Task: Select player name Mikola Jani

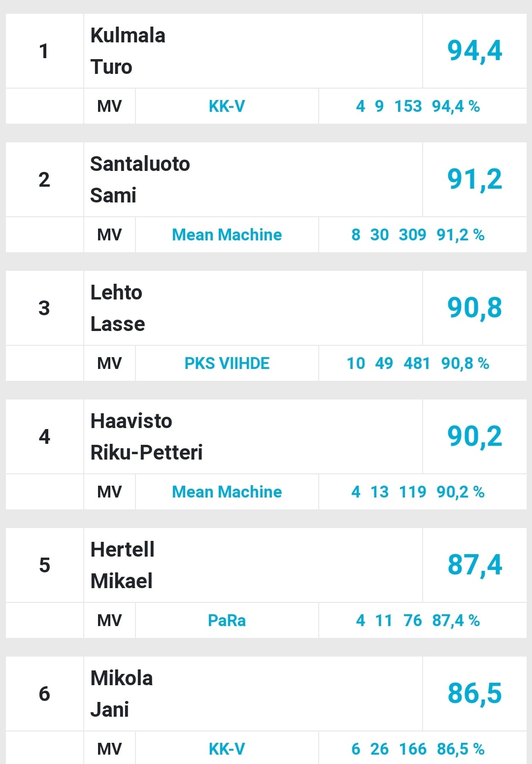Action: click(121, 694)
